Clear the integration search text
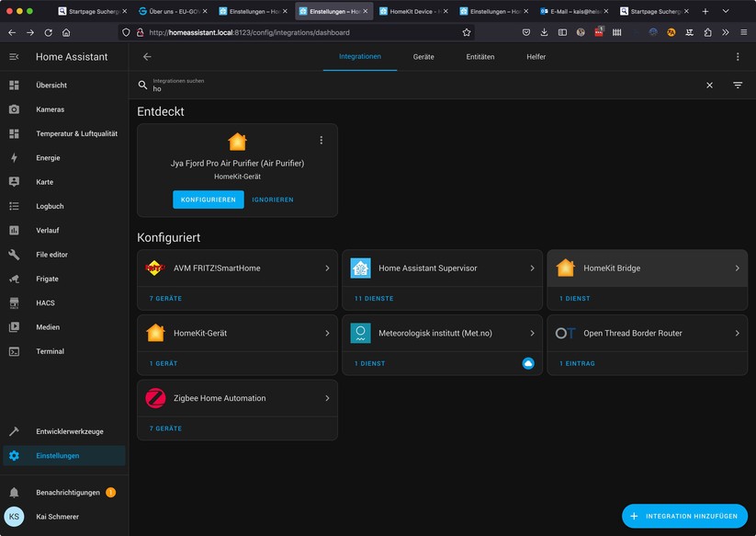756x536 pixels. [x=709, y=86]
